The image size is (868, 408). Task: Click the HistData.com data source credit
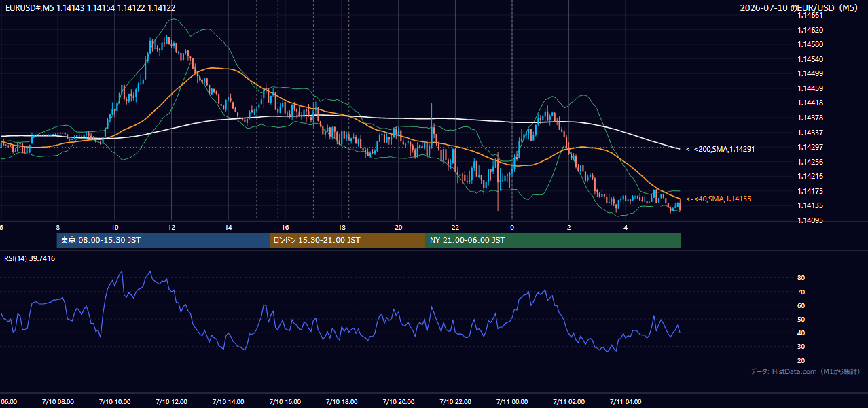point(806,371)
